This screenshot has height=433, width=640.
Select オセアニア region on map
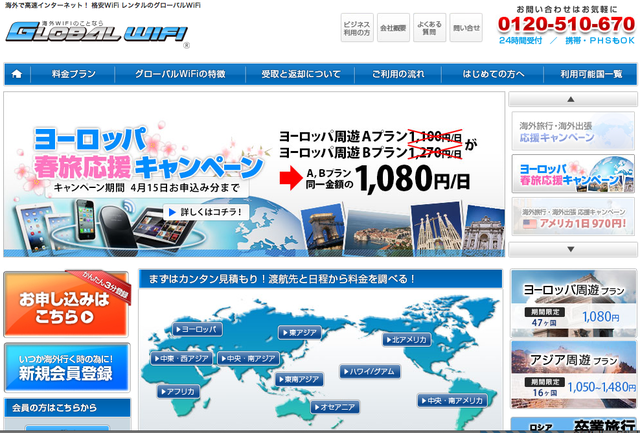(x=335, y=407)
